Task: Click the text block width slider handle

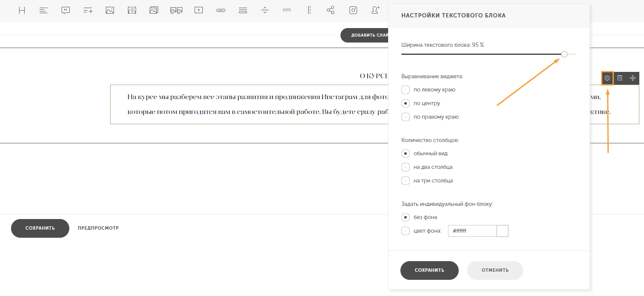Action: tap(564, 54)
